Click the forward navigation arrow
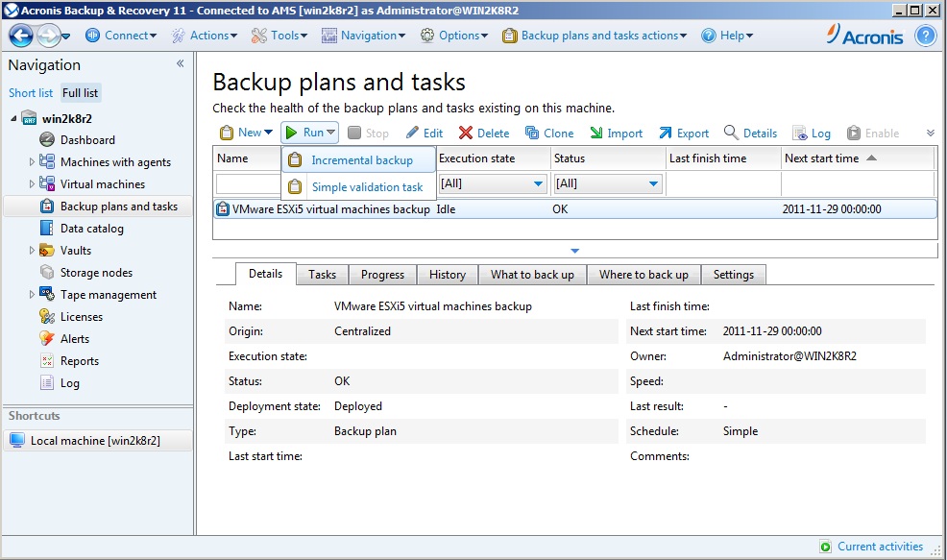This screenshot has height=560, width=947. tap(48, 36)
